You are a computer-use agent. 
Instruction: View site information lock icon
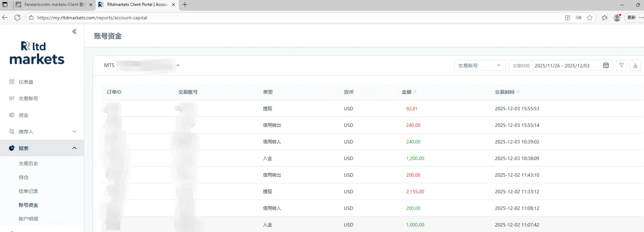point(31,17)
